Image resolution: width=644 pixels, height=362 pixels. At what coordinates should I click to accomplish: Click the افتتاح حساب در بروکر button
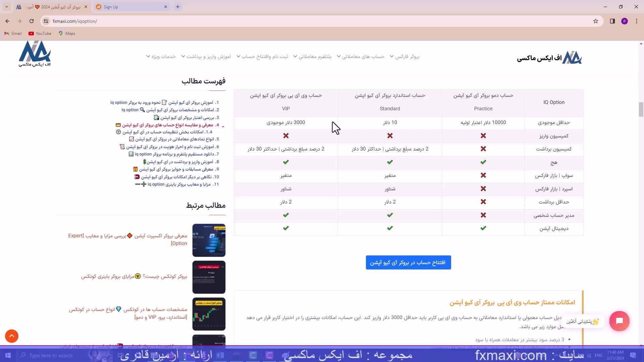(408, 262)
